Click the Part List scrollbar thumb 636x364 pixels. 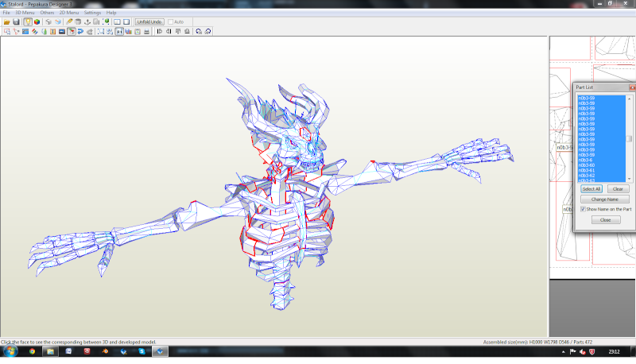[629, 139]
